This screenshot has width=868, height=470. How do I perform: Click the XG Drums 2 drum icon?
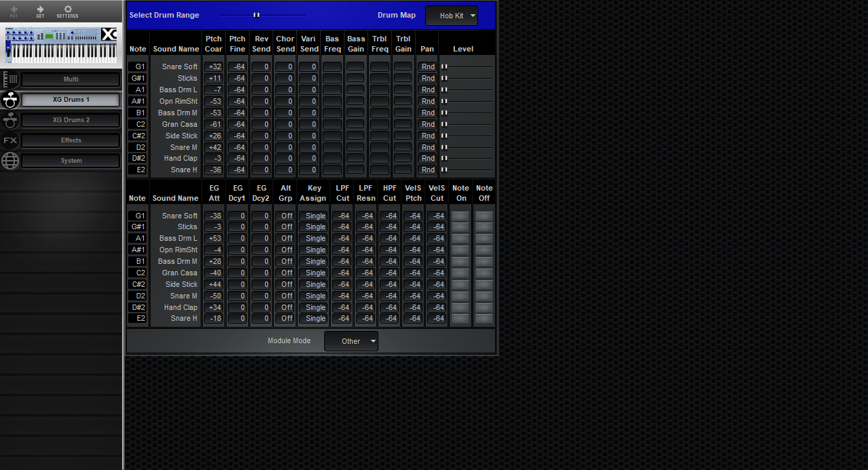(x=10, y=120)
